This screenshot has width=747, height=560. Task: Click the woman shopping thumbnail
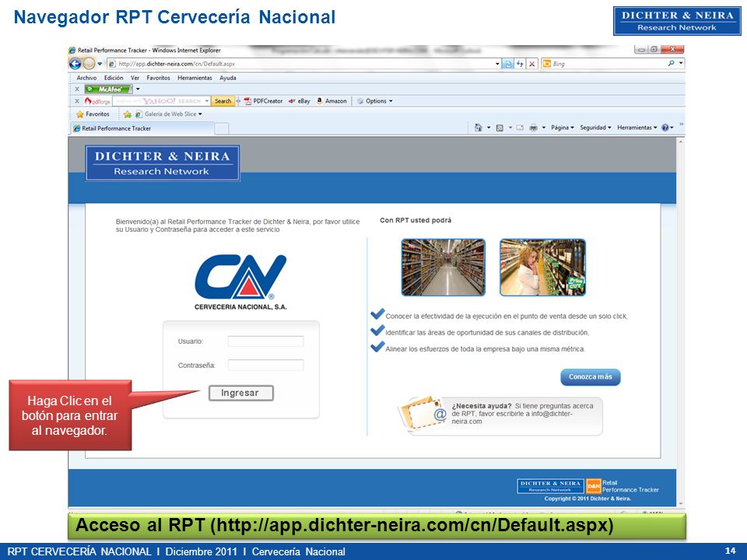point(542,267)
